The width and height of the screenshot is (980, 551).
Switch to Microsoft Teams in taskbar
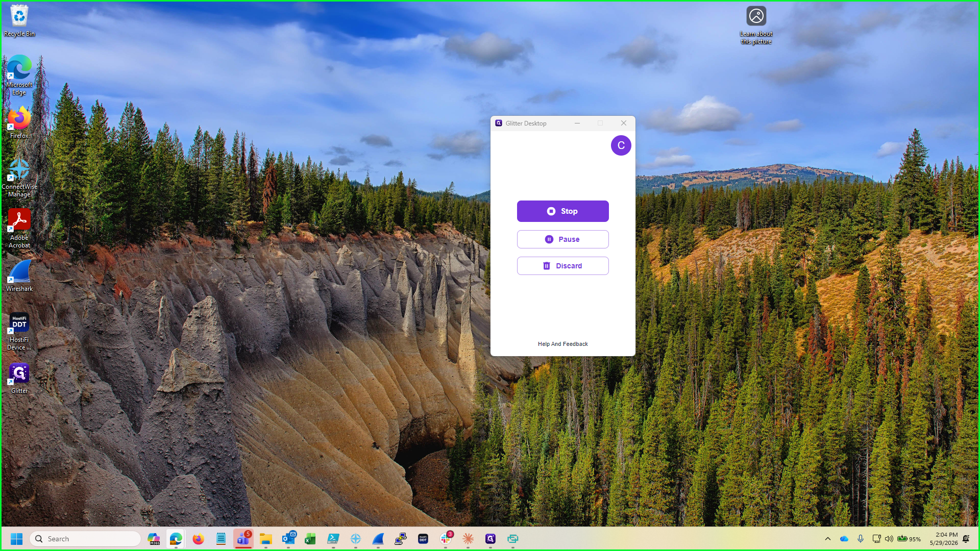(x=243, y=539)
